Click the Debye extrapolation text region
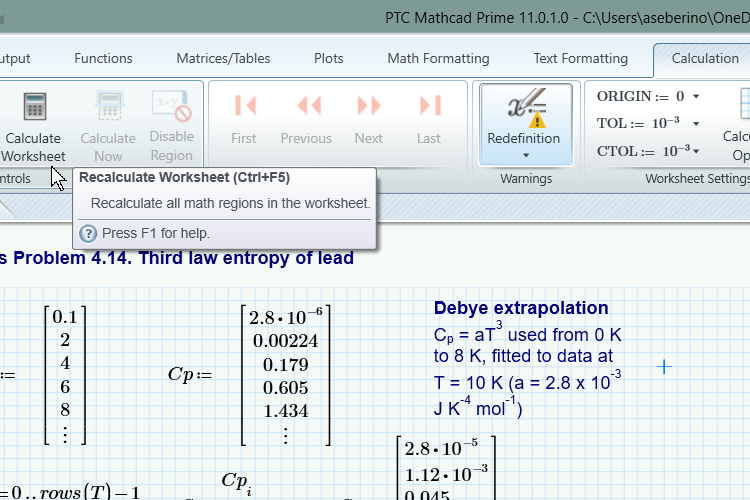Viewport: 750px width, 500px height. 527,358
